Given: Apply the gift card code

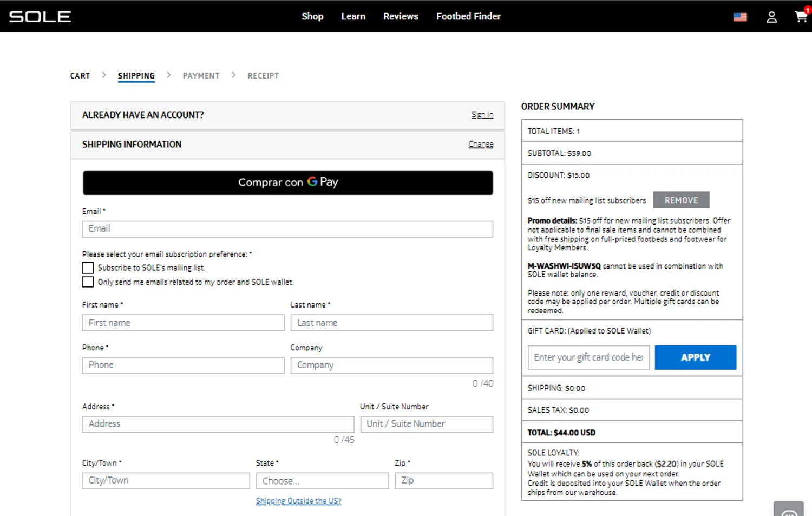Looking at the screenshot, I should pyautogui.click(x=696, y=357).
